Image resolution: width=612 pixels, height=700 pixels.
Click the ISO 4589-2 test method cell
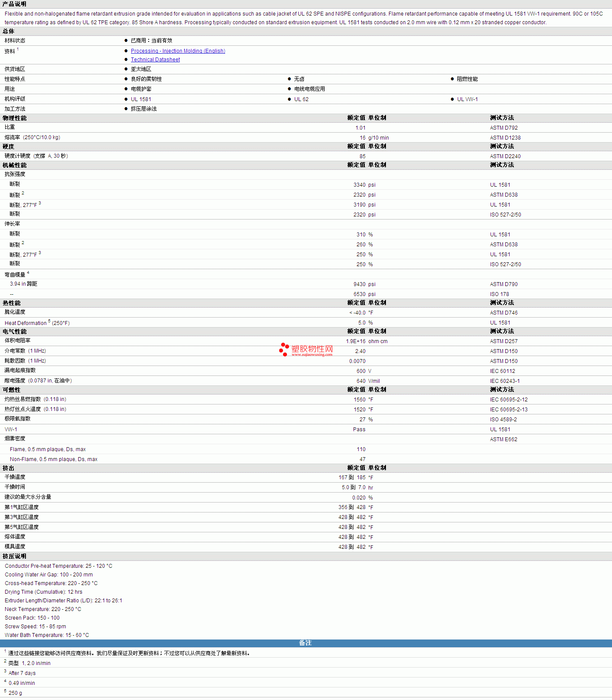(x=503, y=420)
